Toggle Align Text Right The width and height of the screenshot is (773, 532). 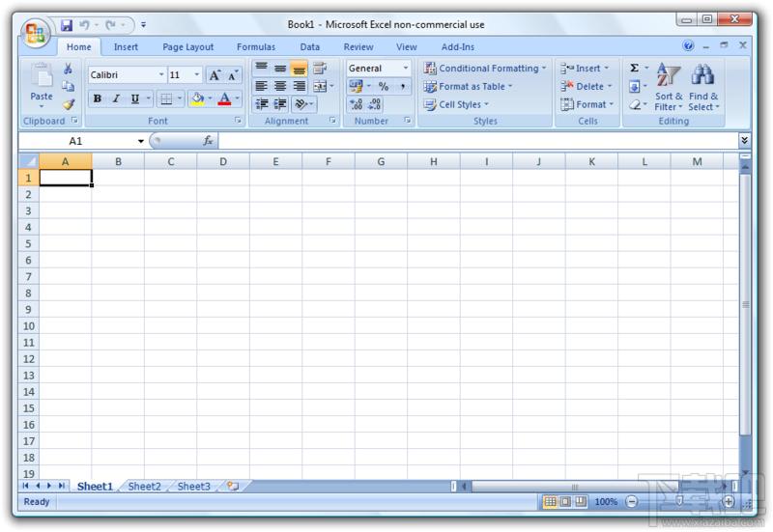tap(299, 87)
